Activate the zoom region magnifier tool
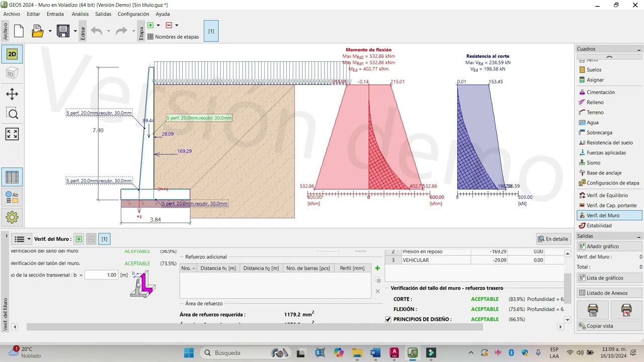This screenshot has height=362, width=644. pos(12,114)
